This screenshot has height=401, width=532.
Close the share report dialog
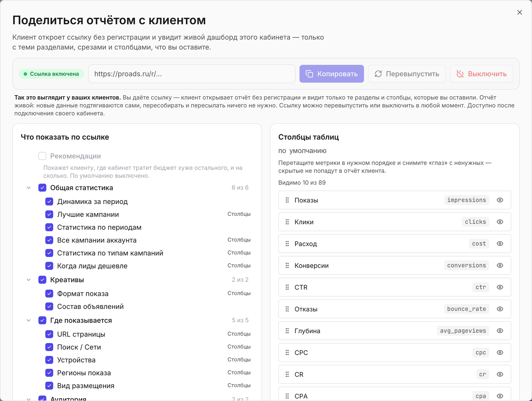[x=519, y=12]
